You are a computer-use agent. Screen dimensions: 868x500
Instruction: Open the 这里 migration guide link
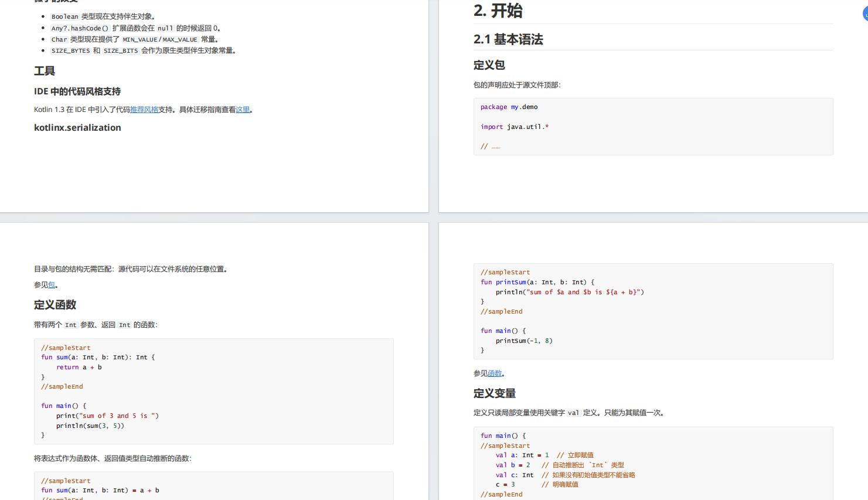coord(243,109)
